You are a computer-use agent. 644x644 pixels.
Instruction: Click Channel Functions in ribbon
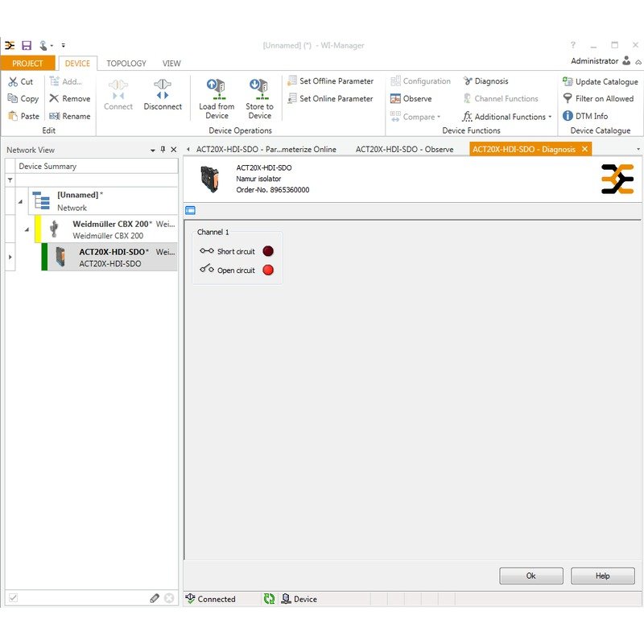(501, 98)
